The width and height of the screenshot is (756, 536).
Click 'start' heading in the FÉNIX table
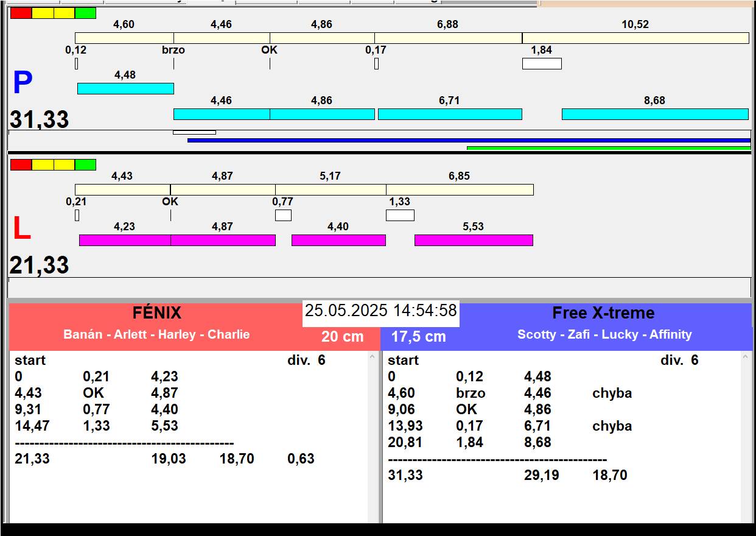tap(30, 360)
